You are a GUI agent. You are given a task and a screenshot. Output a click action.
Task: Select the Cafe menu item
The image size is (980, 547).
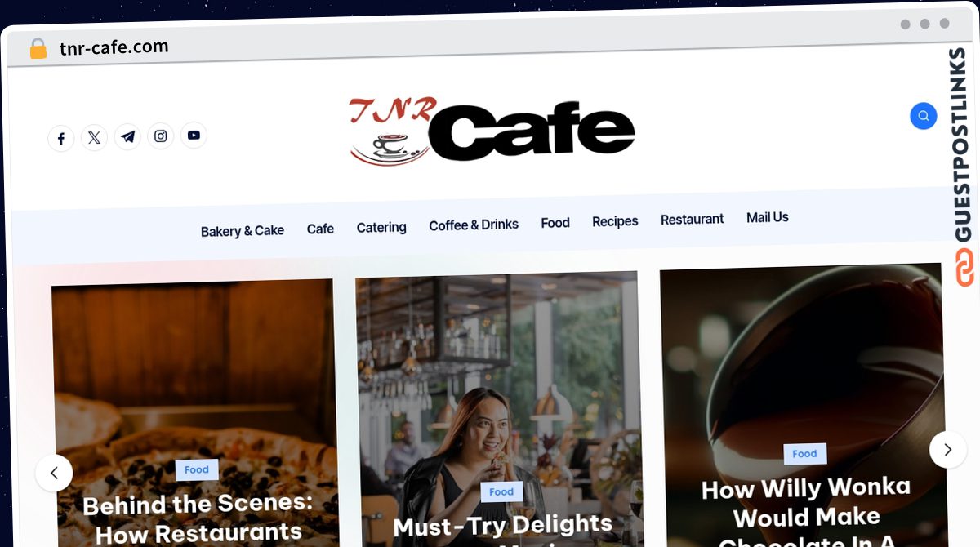[320, 229]
